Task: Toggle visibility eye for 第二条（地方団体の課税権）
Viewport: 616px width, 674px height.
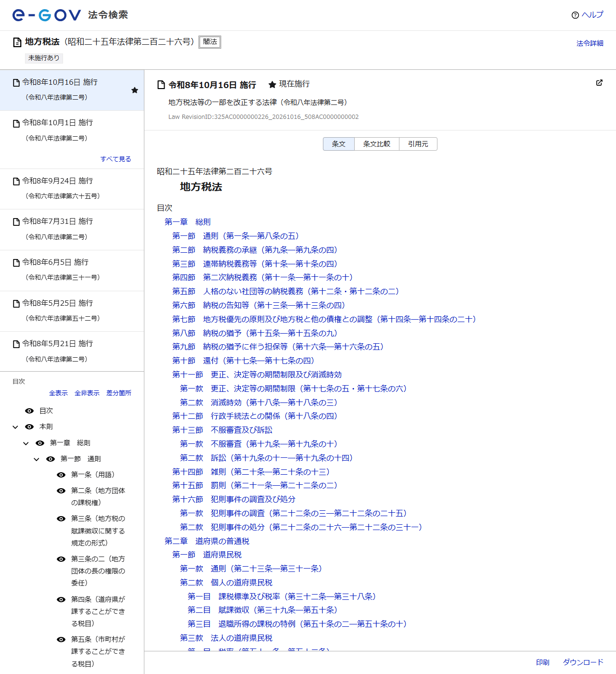Action: [x=61, y=491]
